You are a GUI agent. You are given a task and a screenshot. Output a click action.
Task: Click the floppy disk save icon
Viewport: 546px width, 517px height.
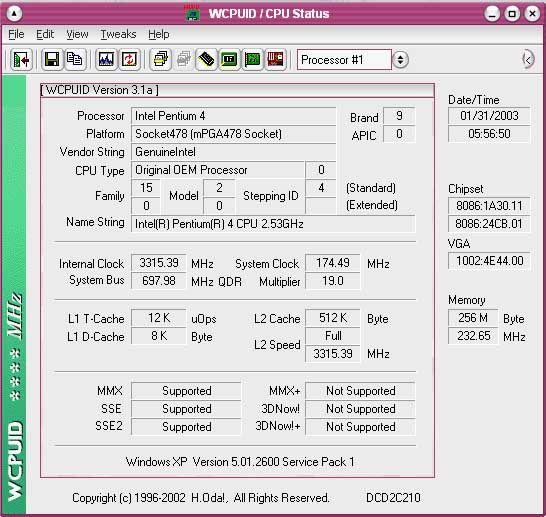(52, 60)
